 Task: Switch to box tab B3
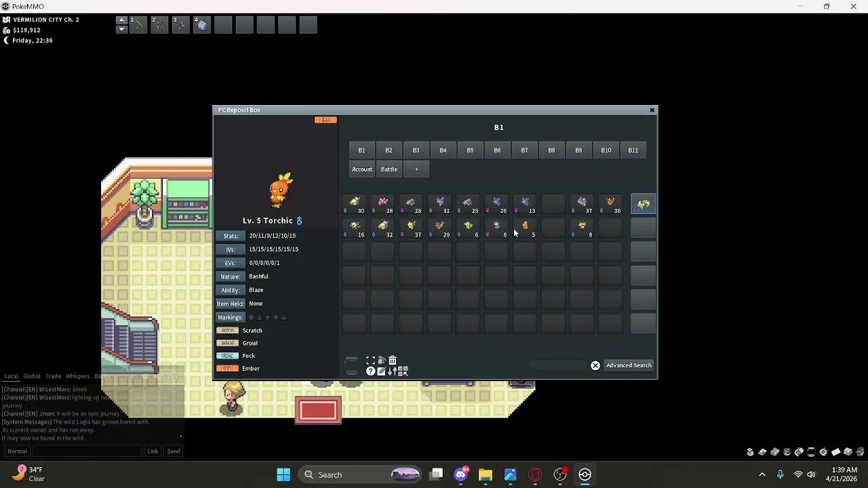(416, 150)
